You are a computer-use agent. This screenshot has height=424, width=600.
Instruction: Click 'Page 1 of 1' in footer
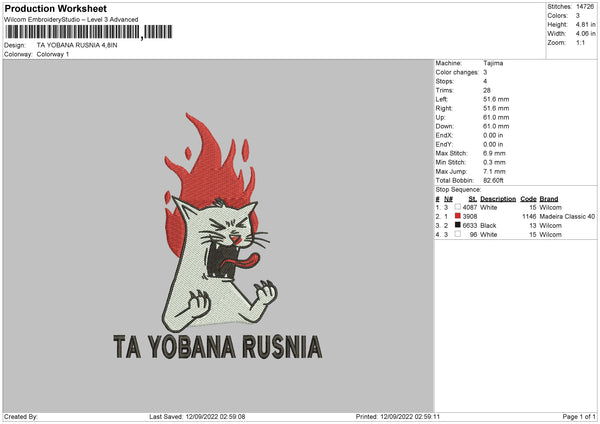579,417
